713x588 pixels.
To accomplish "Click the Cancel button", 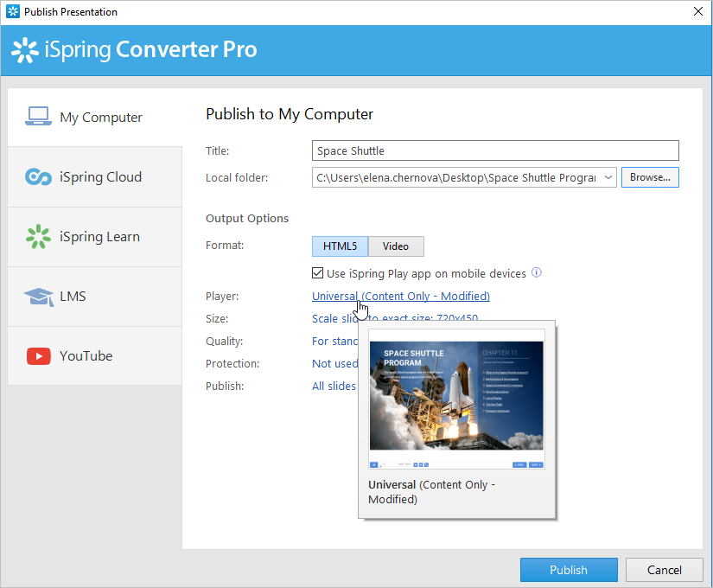I will pyautogui.click(x=664, y=570).
